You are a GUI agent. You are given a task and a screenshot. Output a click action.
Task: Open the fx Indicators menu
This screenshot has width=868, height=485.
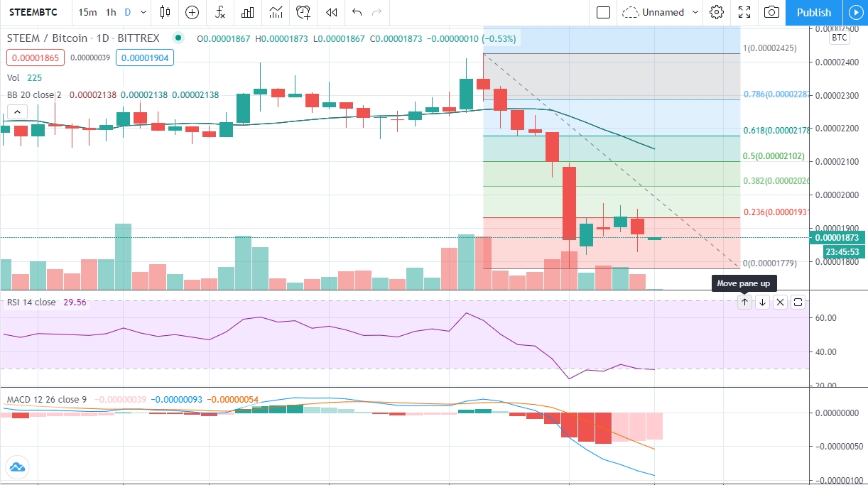pyautogui.click(x=220, y=12)
